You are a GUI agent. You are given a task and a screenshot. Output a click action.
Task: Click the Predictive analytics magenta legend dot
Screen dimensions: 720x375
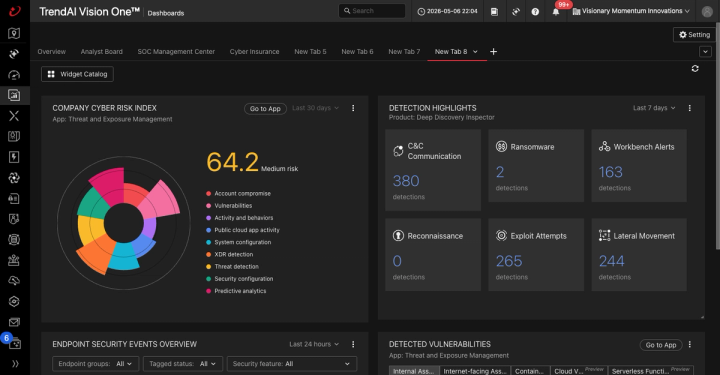[208, 291]
